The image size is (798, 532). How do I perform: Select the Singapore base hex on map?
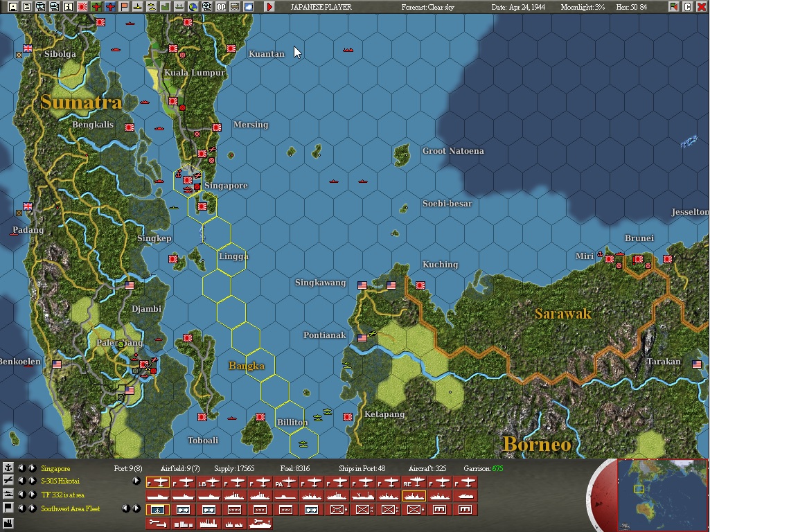[188, 179]
